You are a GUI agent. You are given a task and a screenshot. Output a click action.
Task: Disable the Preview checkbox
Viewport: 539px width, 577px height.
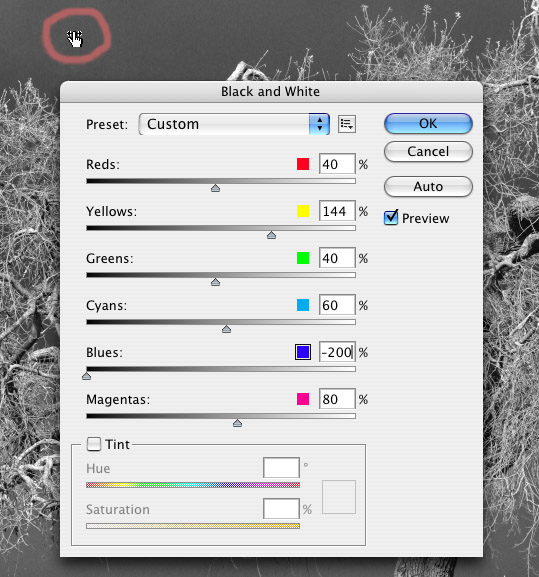(391, 218)
